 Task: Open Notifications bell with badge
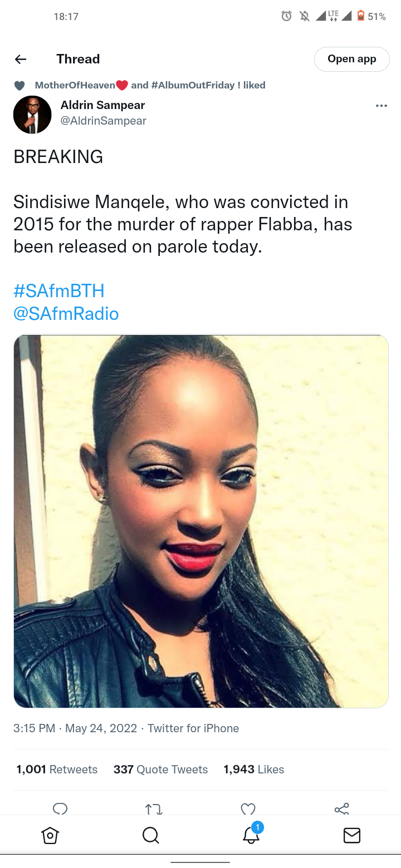(x=252, y=834)
